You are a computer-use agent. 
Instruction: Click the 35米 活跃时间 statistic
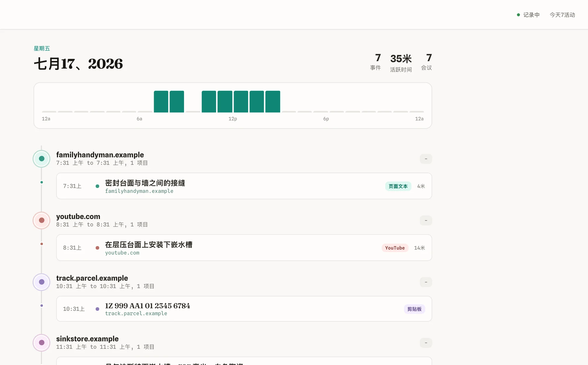tap(401, 63)
